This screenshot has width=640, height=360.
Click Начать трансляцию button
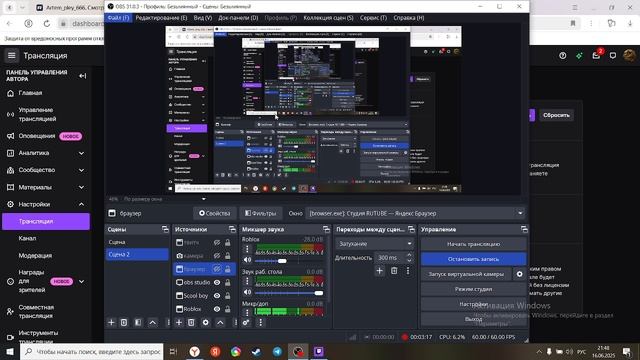click(x=473, y=244)
